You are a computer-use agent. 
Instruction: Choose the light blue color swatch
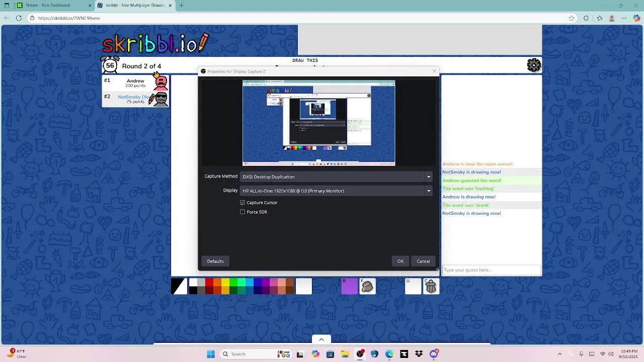tap(250, 283)
